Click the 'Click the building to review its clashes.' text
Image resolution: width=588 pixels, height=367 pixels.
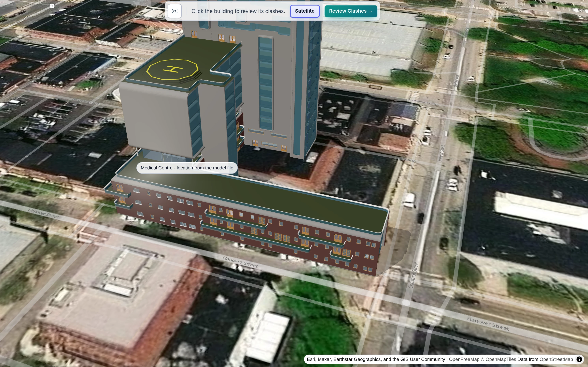pos(238,11)
